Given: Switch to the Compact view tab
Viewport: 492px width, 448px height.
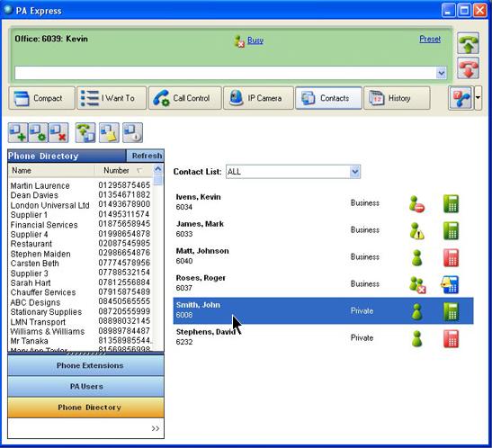Looking at the screenshot, I should 41,98.
